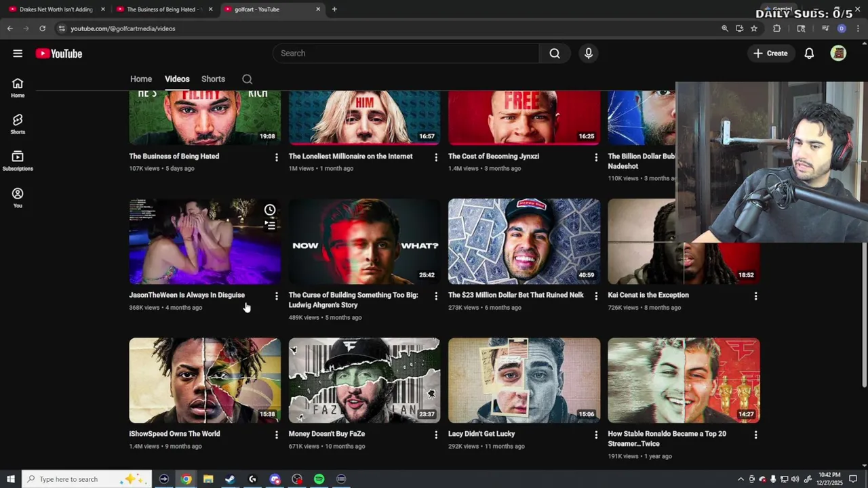Screen dimensions: 868x488
Task: Switch to The Business of Being Hated browser tab
Action: click(163, 9)
